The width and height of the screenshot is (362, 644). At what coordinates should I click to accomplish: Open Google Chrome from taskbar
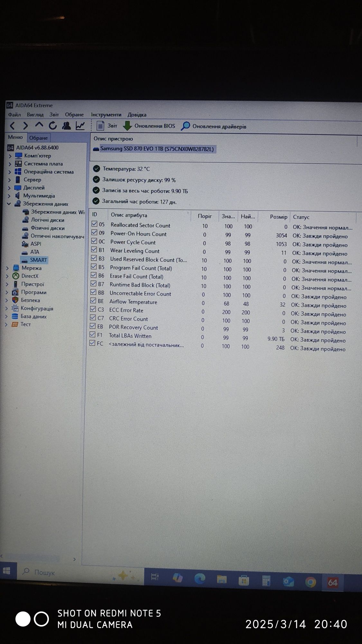(x=311, y=582)
